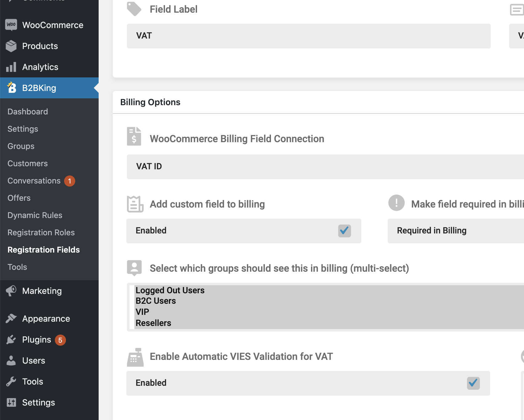Image resolution: width=524 pixels, height=420 pixels.
Task: Click the B2BKing logo icon
Action: point(11,88)
